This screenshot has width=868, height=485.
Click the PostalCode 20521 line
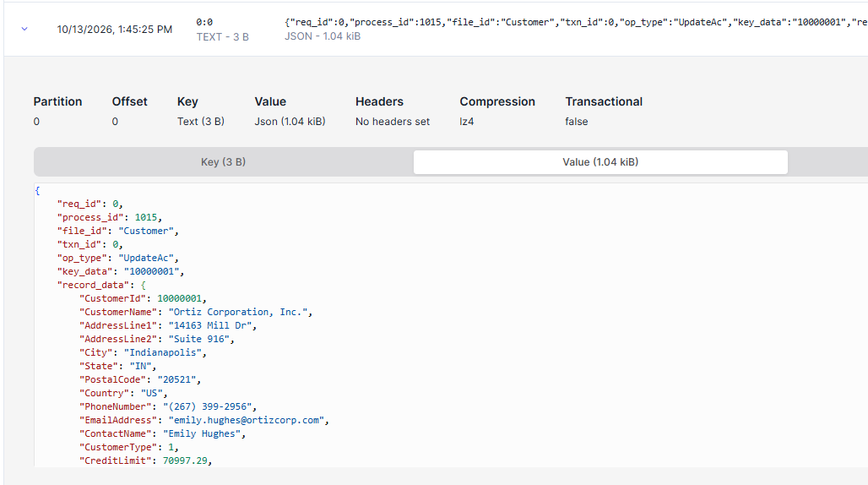(x=139, y=380)
